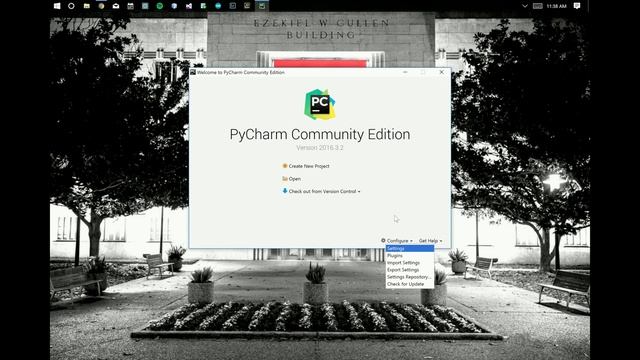Open an existing project via Open
Screen dimensions: 640x360
click(291, 179)
